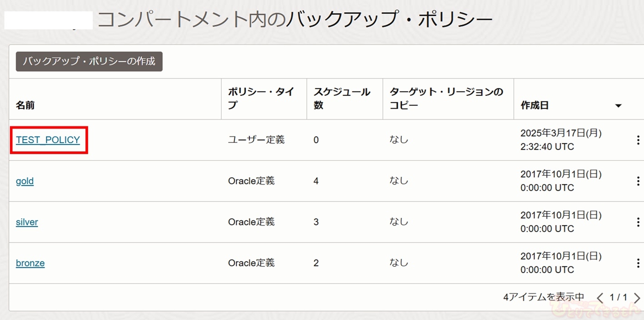
Task: Go to previous page arrow
Action: pyautogui.click(x=600, y=298)
